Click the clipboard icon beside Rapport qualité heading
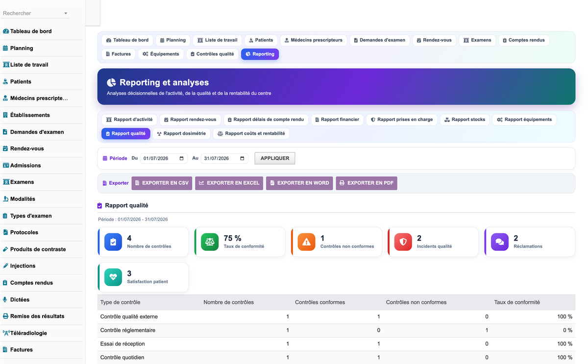The width and height of the screenshot is (588, 364). (x=100, y=206)
